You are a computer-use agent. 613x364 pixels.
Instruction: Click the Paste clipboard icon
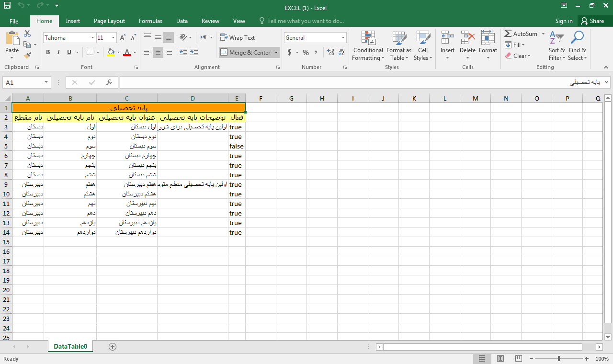click(12, 39)
